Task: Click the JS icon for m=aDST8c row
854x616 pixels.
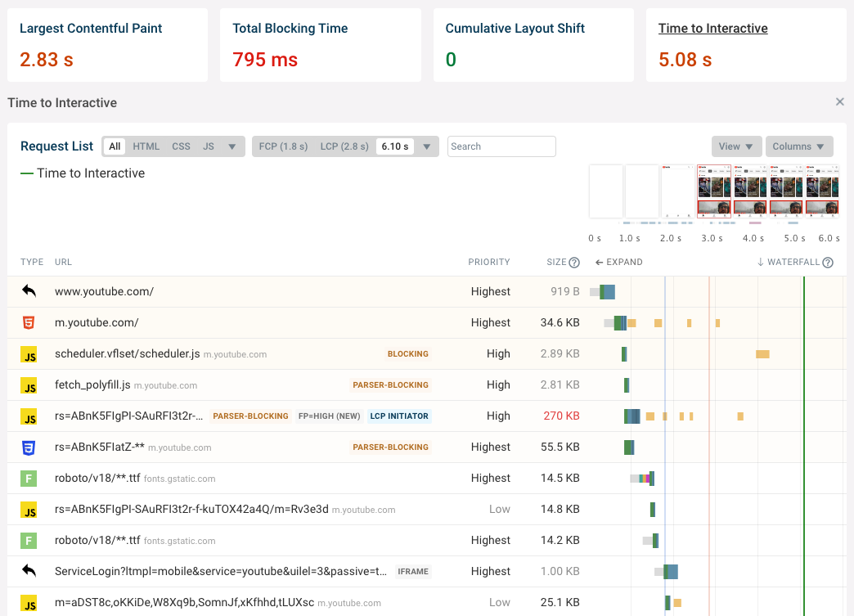Action: coord(29,603)
